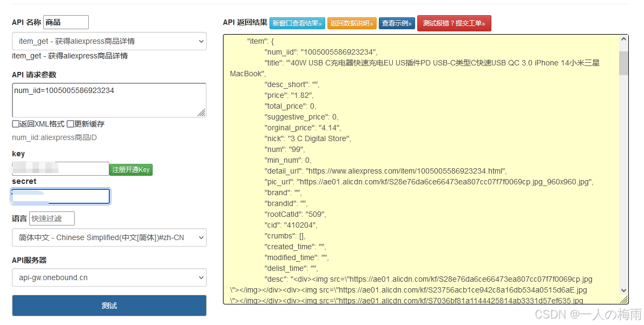The image size is (644, 325).
Task: Click the "price": "1.82" line
Action: (x=289, y=95)
